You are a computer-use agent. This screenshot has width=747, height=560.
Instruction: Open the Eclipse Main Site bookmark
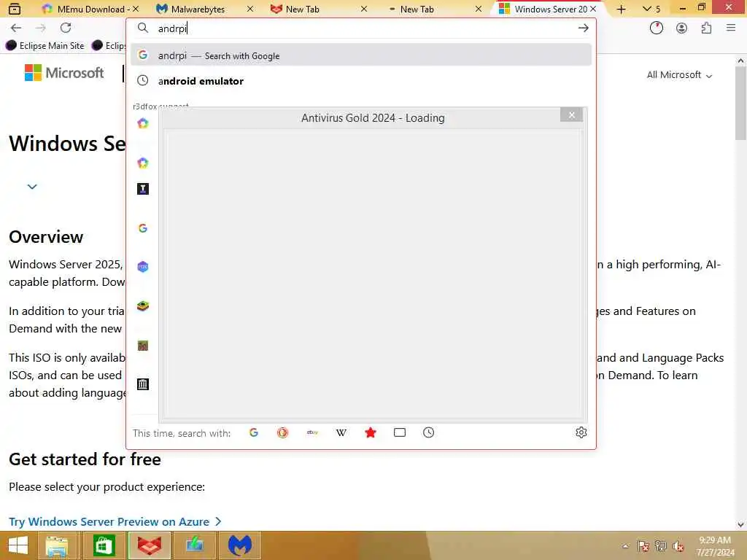click(44, 46)
